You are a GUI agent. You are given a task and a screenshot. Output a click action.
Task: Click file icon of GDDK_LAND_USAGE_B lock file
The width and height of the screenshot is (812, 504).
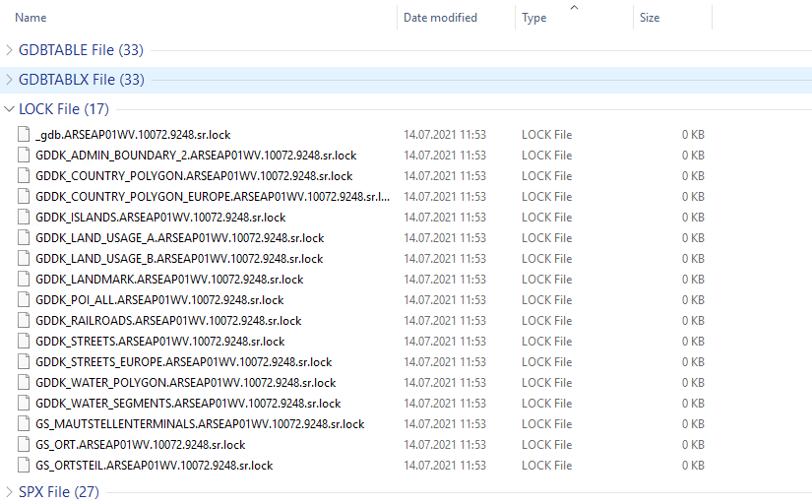pyautogui.click(x=24, y=259)
